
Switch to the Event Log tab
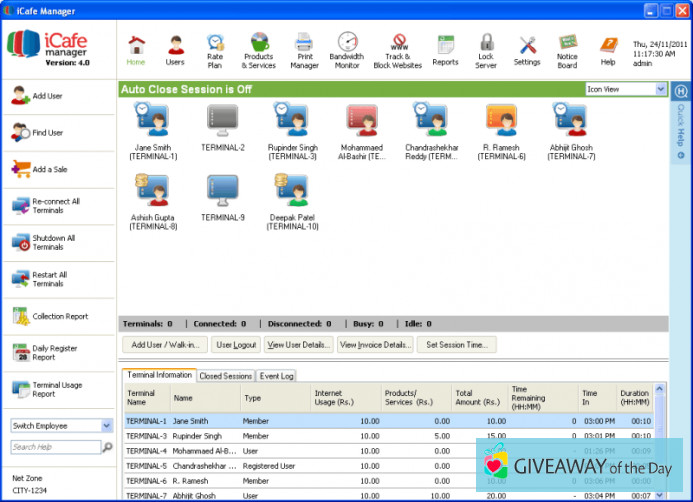click(x=277, y=376)
